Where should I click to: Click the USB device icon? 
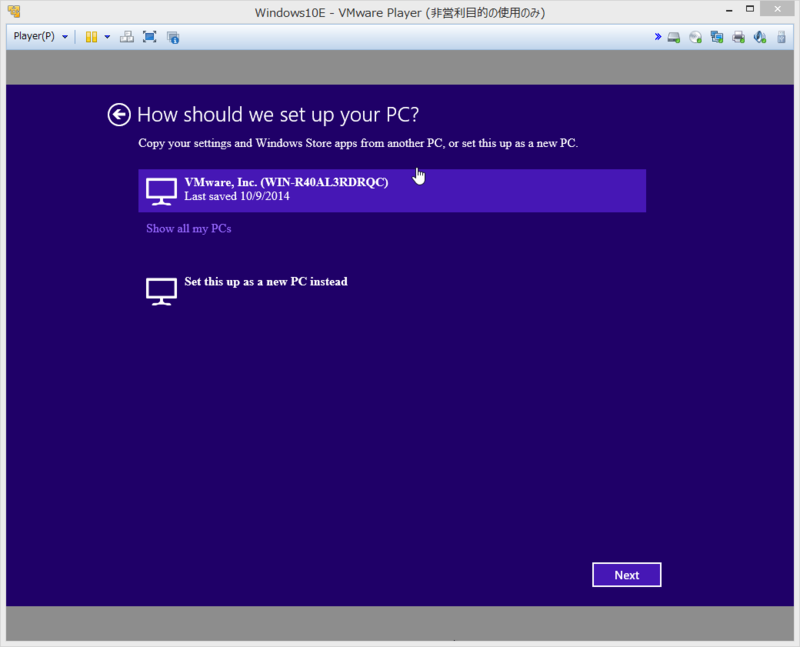(781, 37)
